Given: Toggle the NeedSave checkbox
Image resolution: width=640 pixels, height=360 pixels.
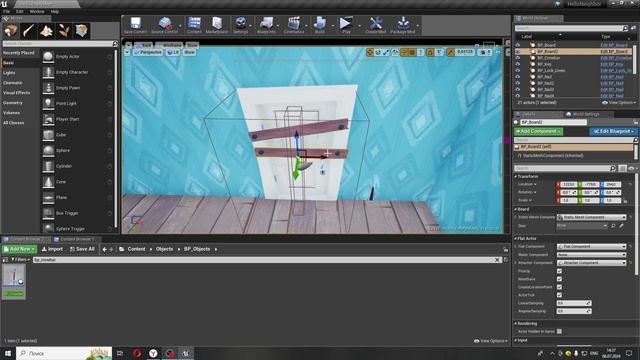Looking at the screenshot, I should tap(559, 279).
